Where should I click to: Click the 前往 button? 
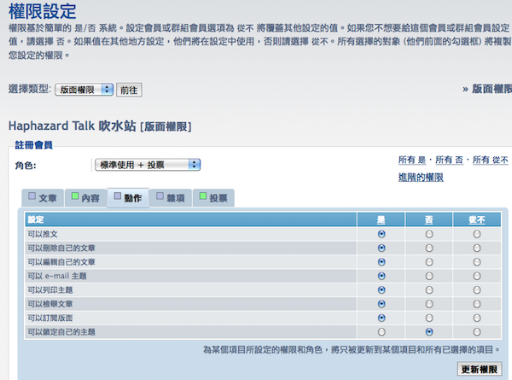(x=129, y=90)
